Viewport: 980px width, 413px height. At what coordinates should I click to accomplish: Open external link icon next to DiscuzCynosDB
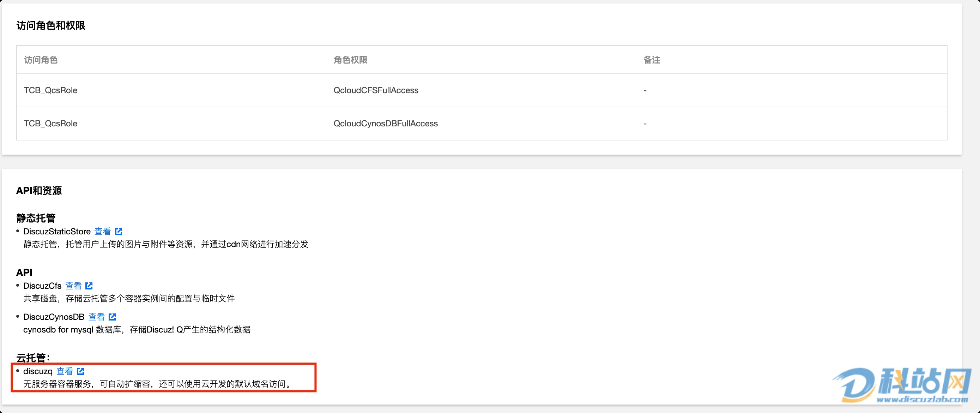112,317
